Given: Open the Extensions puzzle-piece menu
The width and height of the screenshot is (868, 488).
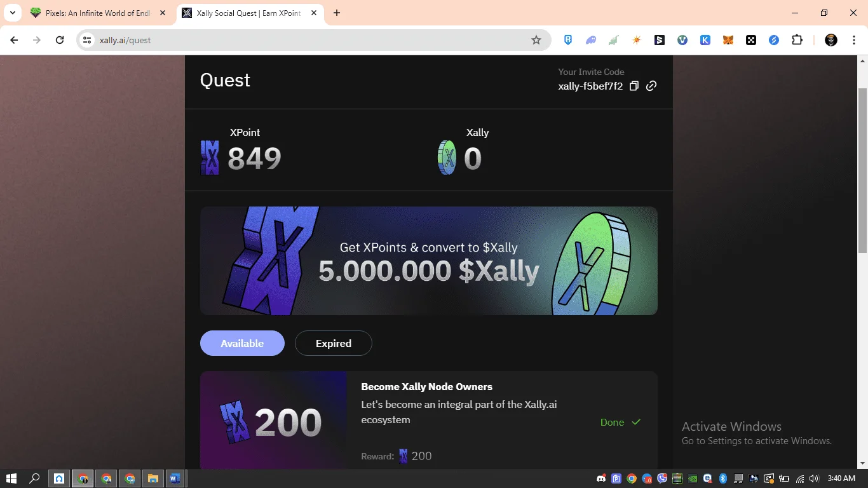Looking at the screenshot, I should (x=797, y=40).
